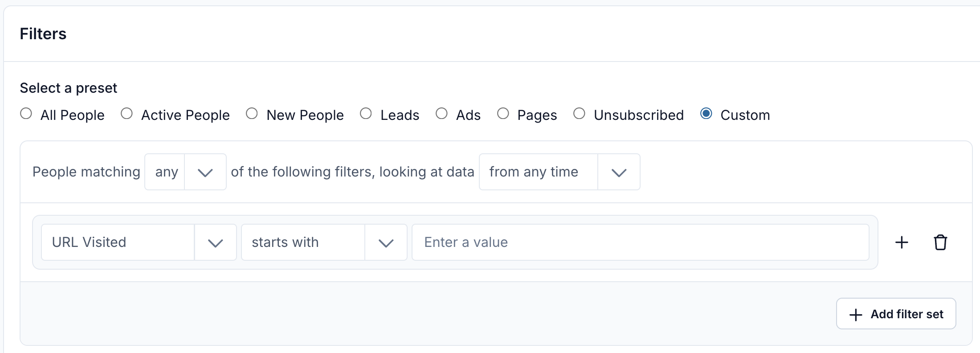Click the 'Select a preset' label

tap(69, 88)
